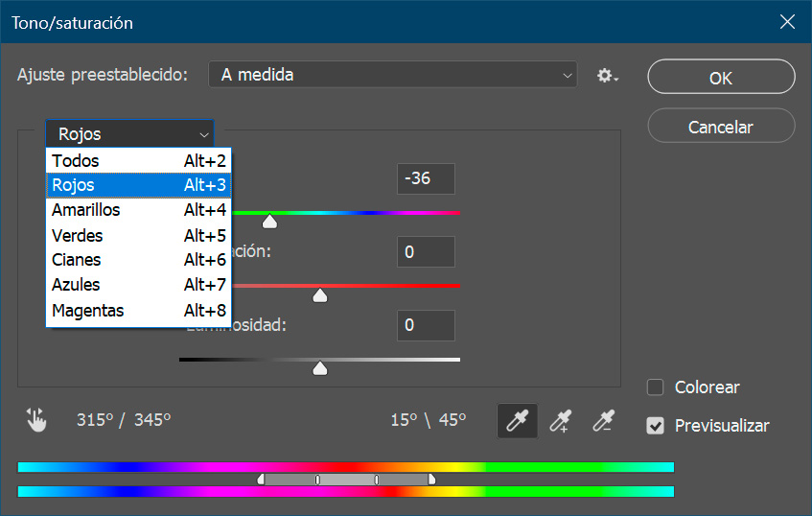The image size is (812, 516).
Task: Open the Ajuste preestablecido dropdown
Action: [x=393, y=75]
